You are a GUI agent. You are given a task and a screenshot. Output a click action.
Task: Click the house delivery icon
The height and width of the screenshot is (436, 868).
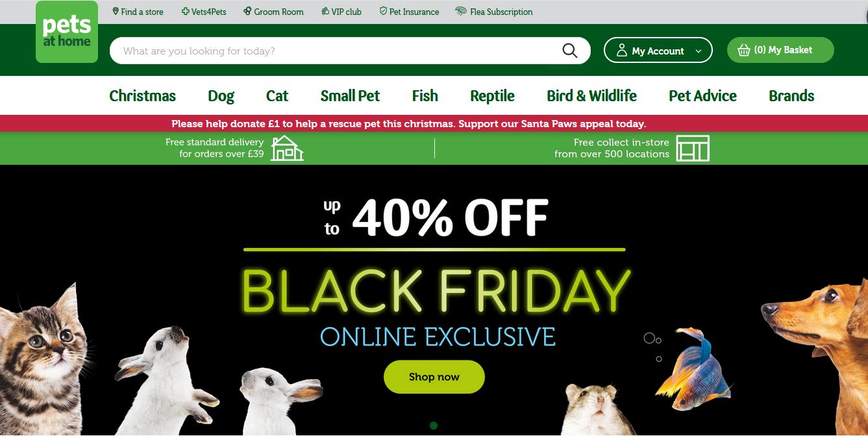pos(287,148)
